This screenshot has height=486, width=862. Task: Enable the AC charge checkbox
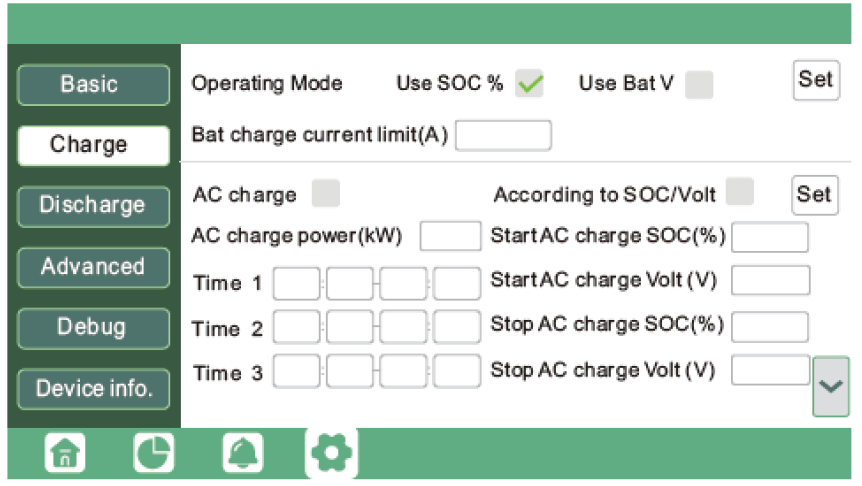pyautogui.click(x=326, y=193)
